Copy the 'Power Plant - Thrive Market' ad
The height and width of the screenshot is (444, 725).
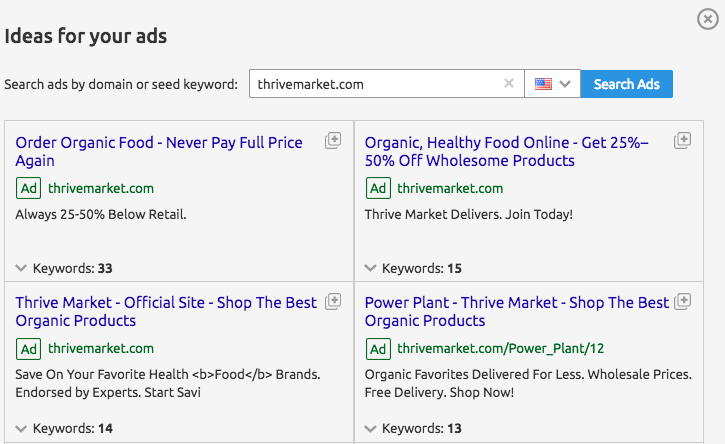682,302
